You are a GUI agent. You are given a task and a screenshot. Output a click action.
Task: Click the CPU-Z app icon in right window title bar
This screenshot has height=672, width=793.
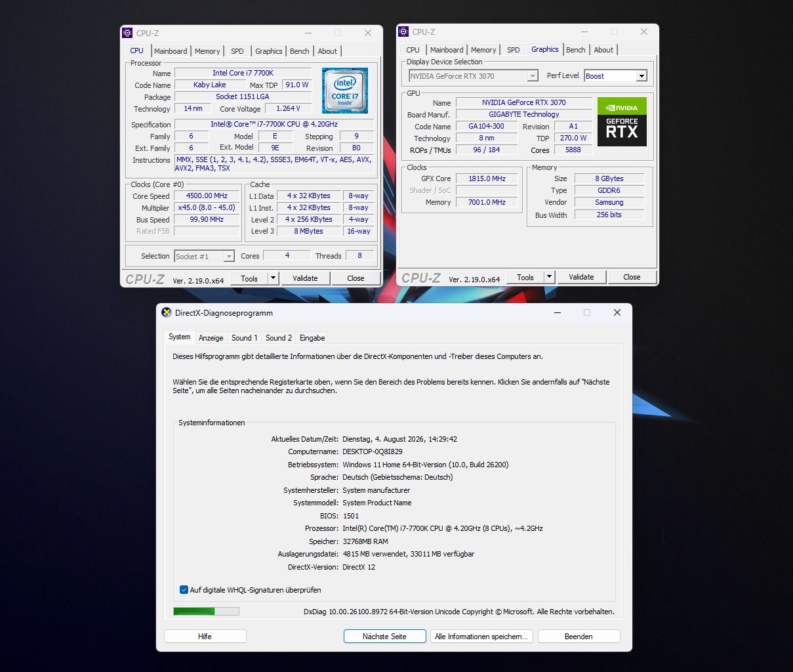pos(404,31)
